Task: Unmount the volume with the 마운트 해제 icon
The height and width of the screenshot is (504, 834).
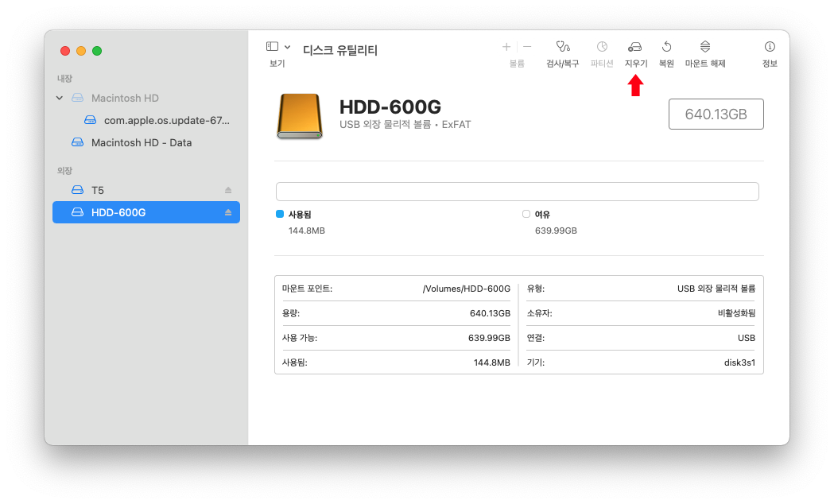Action: [x=705, y=47]
